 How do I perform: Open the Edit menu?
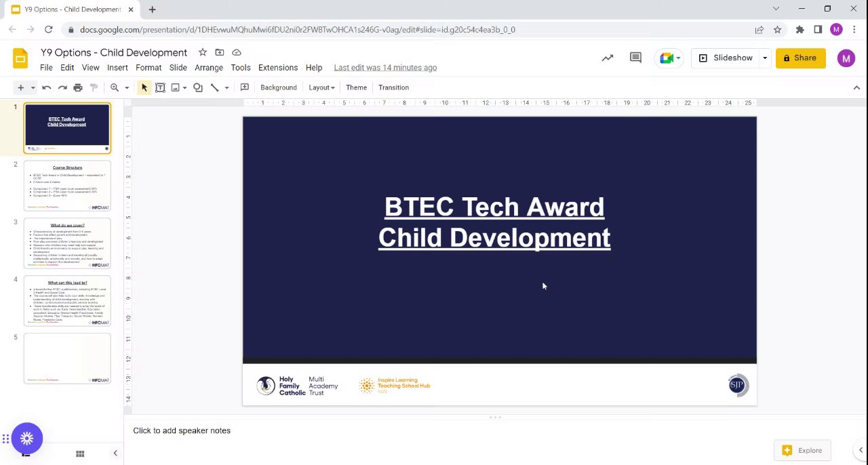point(67,68)
